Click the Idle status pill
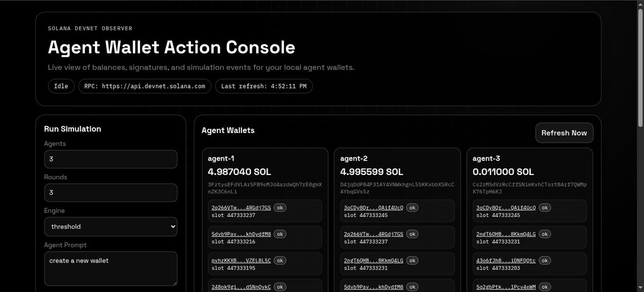The image size is (644, 292). (61, 86)
